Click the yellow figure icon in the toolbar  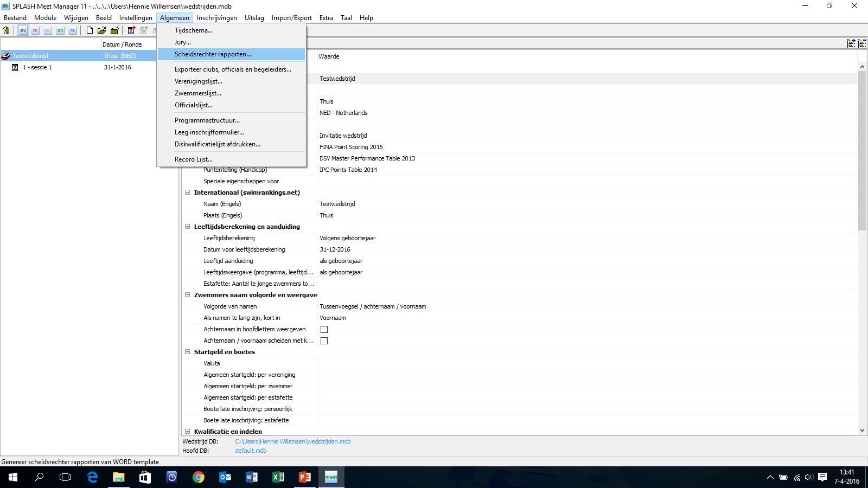pyautogui.click(x=7, y=30)
